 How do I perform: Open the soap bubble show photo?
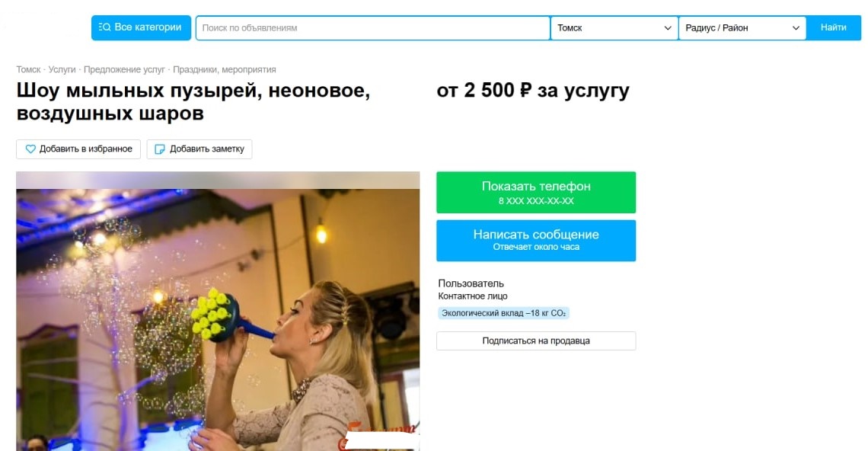click(x=218, y=312)
